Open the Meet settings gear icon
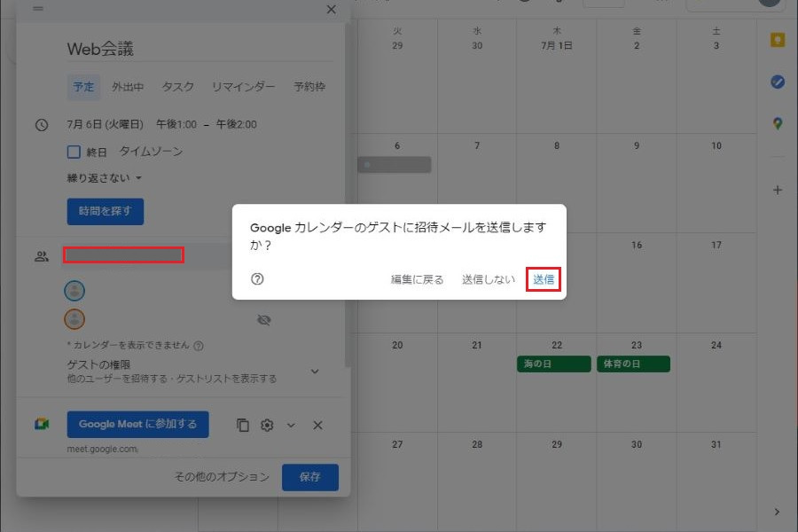The image size is (798, 532). pyautogui.click(x=267, y=426)
